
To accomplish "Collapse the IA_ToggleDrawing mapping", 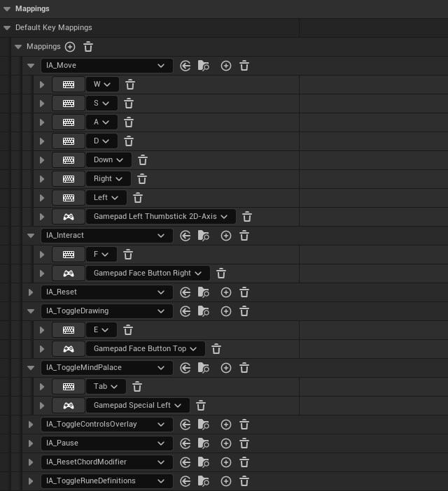I will [31, 311].
